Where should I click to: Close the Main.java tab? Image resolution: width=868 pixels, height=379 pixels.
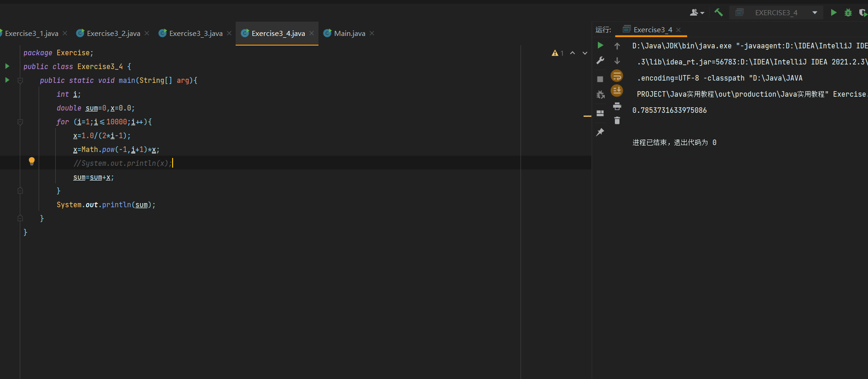pos(372,33)
